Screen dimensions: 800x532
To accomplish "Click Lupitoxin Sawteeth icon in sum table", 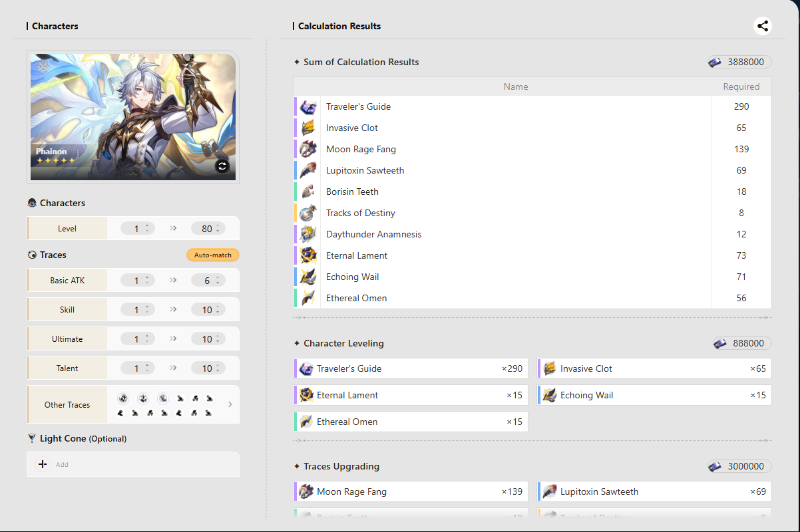I will click(308, 170).
